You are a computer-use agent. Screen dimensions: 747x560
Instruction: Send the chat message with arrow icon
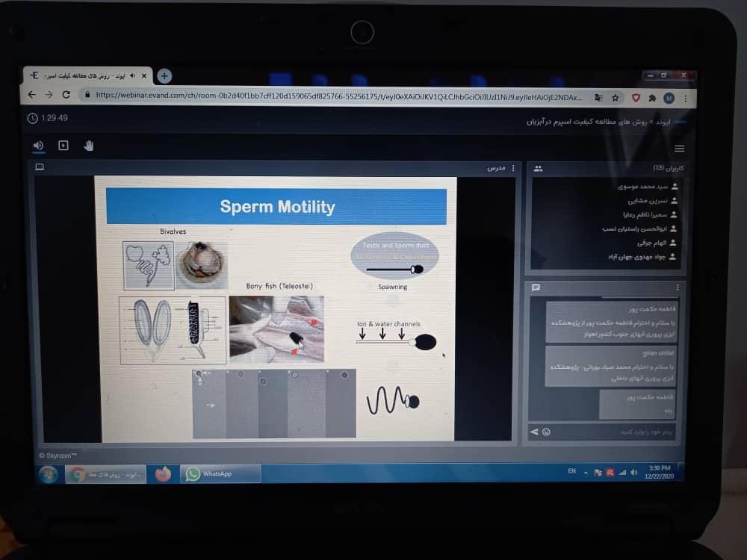pos(534,432)
